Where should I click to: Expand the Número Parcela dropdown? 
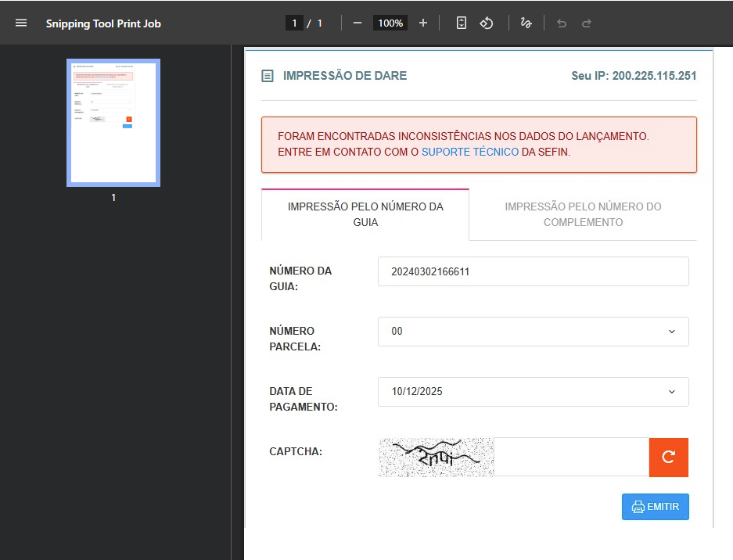[533, 332]
